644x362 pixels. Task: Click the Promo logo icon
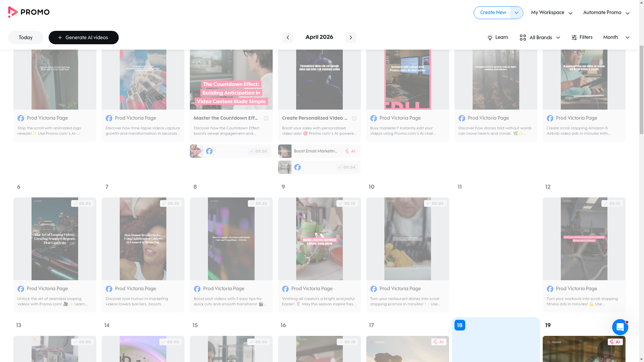pos(13,12)
